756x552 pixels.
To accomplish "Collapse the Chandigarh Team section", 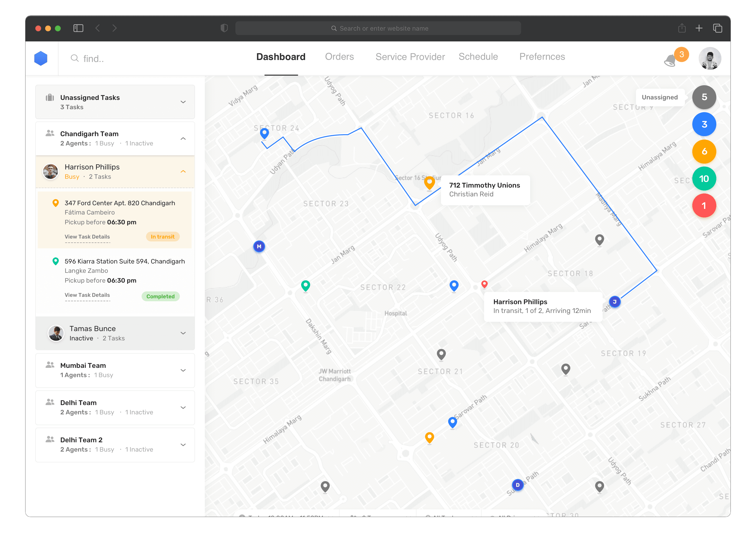I will coord(183,138).
